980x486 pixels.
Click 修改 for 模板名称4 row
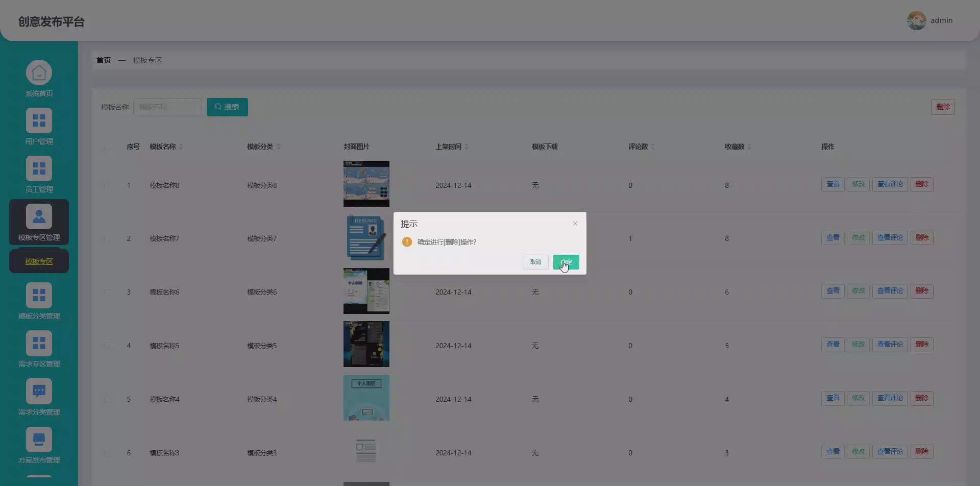pos(858,398)
